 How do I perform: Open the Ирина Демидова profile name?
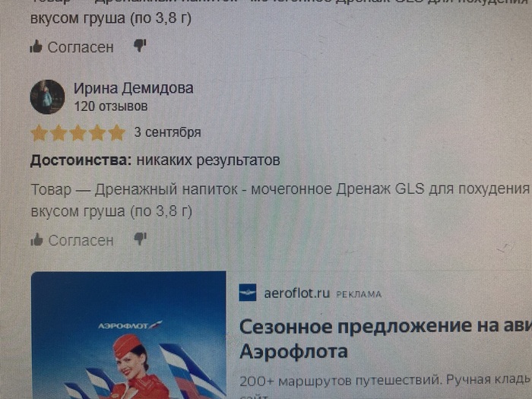(134, 88)
